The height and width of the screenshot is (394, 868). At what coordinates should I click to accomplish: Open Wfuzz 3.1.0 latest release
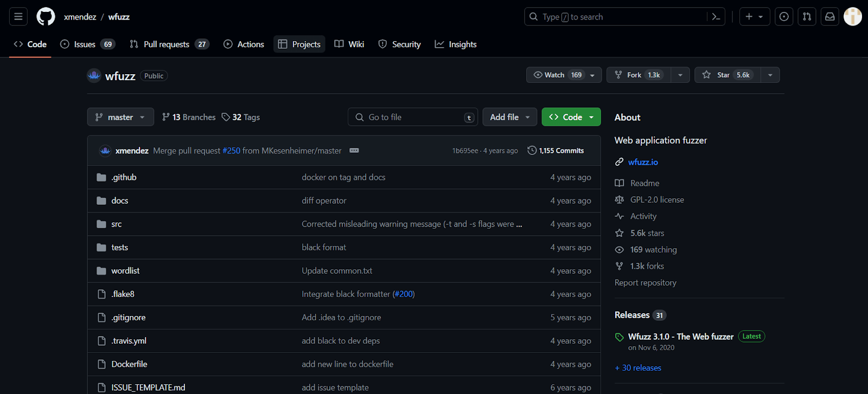pos(681,337)
